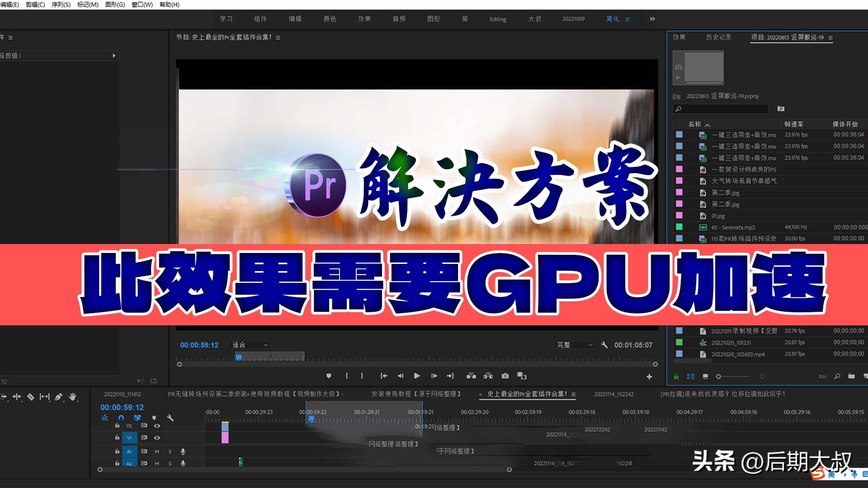Image resolution: width=868 pixels, height=488 pixels.
Task: Solo audio track A2
Action: click(170, 463)
